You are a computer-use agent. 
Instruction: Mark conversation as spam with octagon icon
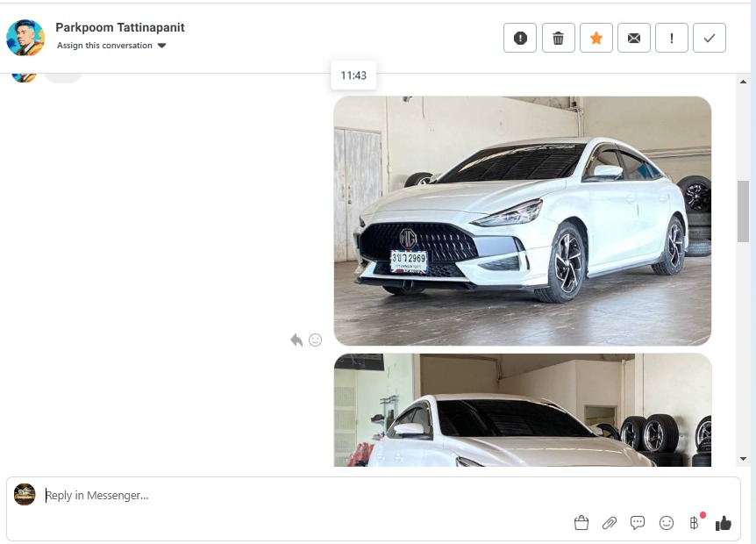click(x=520, y=38)
